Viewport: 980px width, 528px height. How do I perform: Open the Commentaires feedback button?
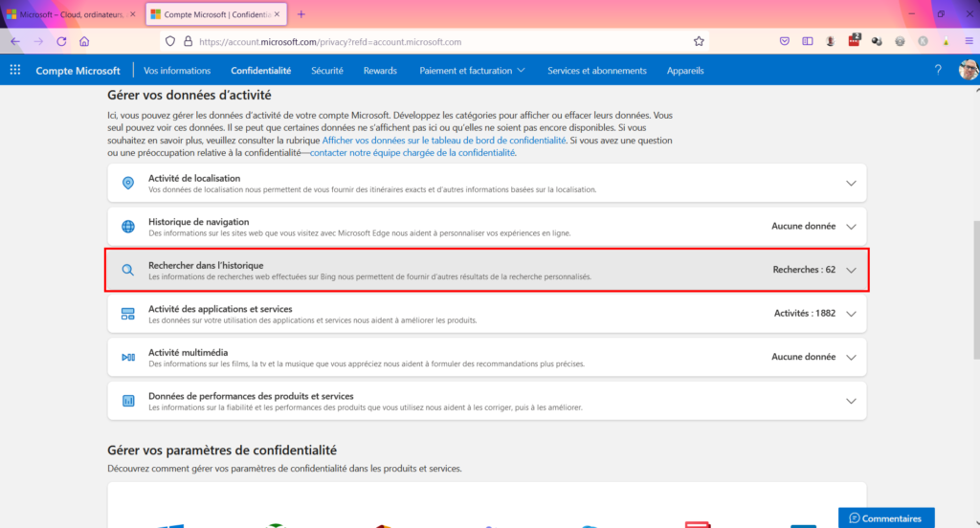886,518
